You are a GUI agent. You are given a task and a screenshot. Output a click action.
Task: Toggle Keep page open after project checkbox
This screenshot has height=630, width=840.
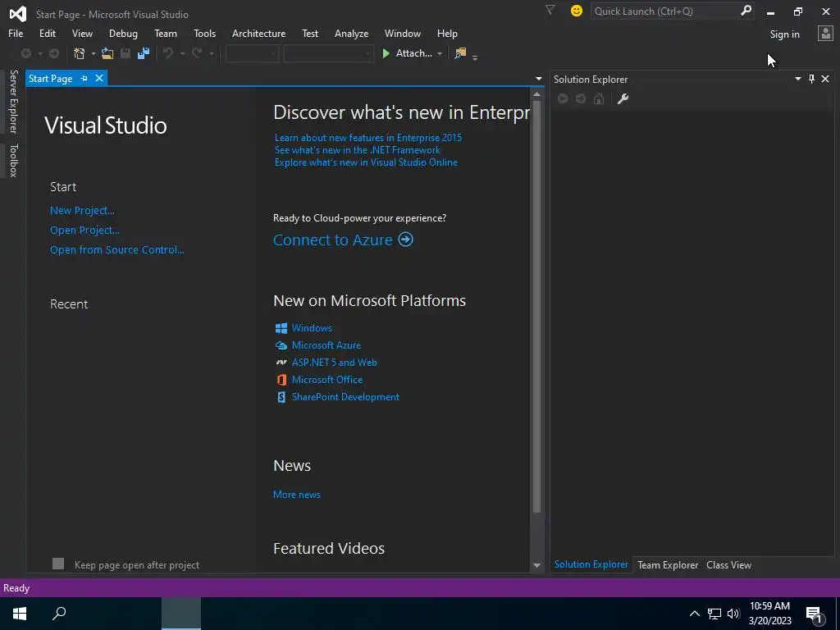point(58,564)
